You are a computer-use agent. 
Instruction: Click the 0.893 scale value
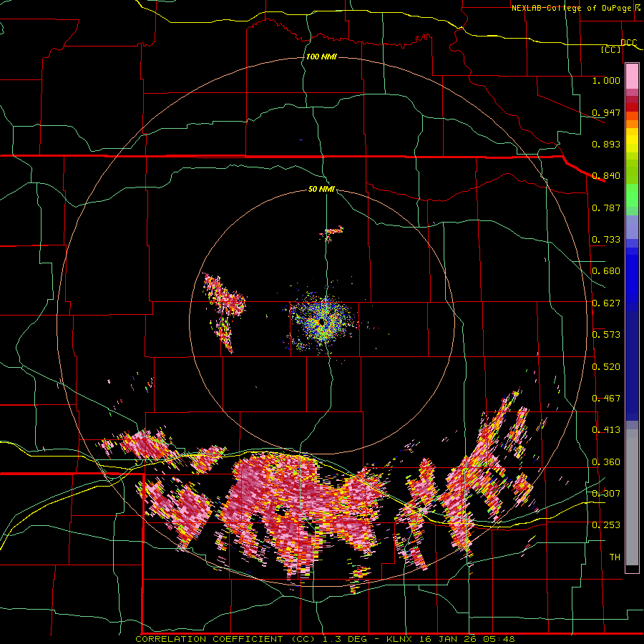pyautogui.click(x=606, y=144)
